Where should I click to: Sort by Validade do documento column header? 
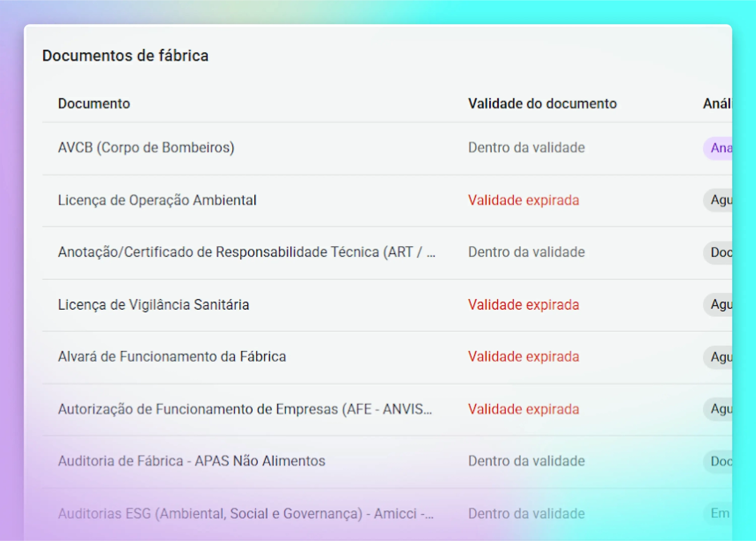click(542, 104)
